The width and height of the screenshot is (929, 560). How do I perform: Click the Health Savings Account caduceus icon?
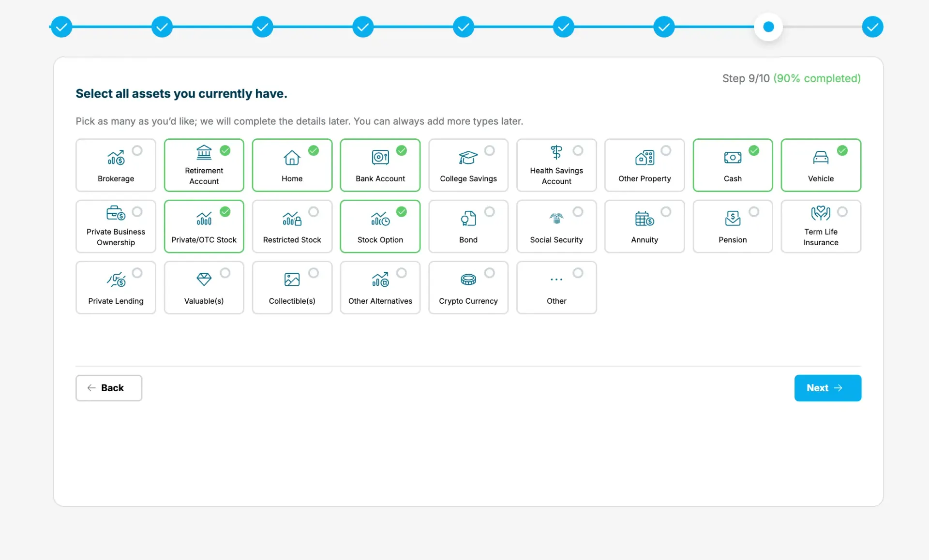(556, 152)
